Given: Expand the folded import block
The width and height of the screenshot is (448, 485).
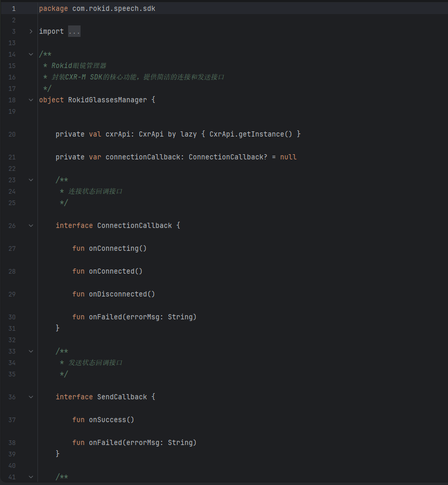Looking at the screenshot, I should (31, 32).
